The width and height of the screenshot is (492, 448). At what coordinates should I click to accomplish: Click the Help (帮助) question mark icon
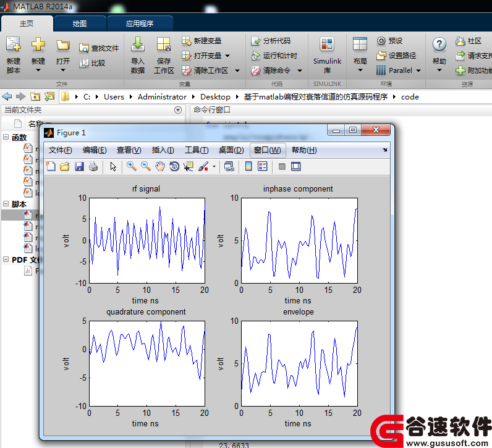tap(439, 44)
